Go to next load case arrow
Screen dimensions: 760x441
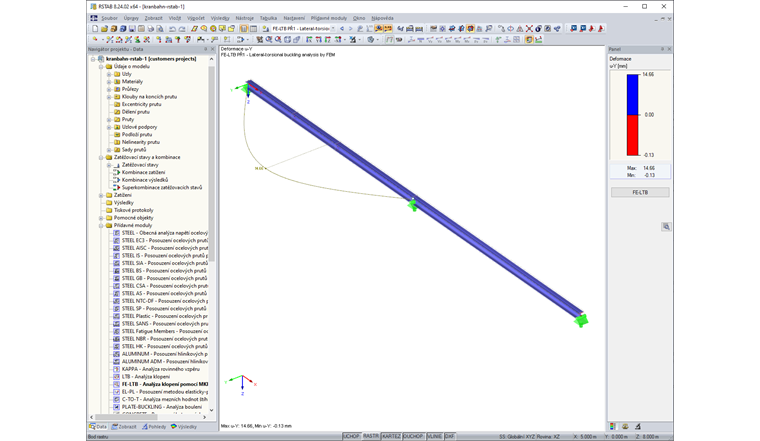pyautogui.click(x=350, y=29)
